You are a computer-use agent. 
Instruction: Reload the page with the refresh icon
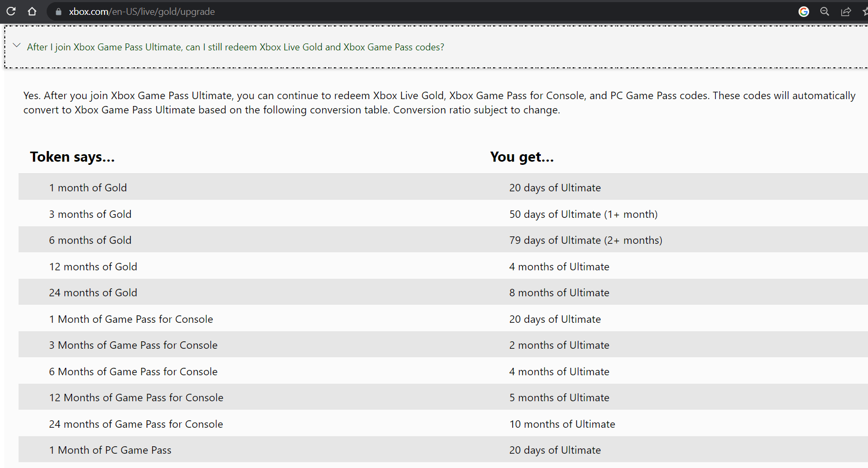11,11
